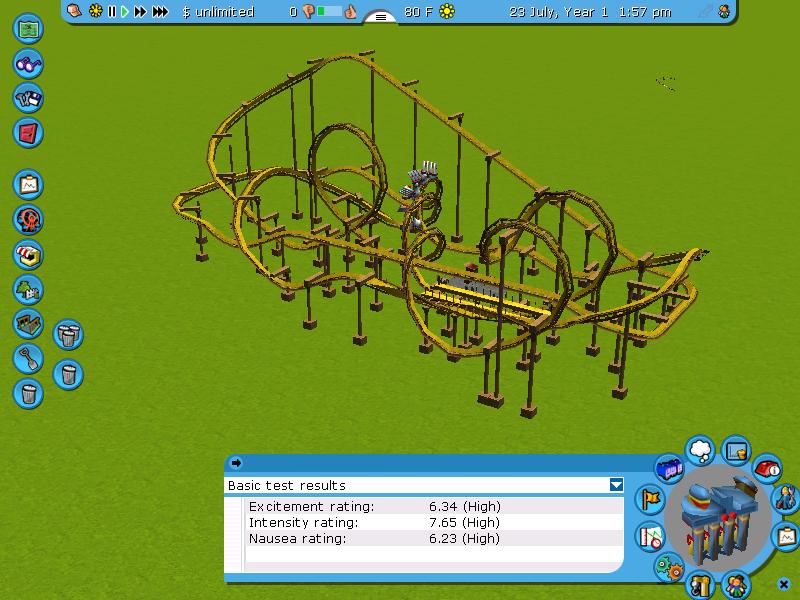The image size is (800, 600).
Task: Click the arrow button on ride panel header
Action: click(x=236, y=463)
